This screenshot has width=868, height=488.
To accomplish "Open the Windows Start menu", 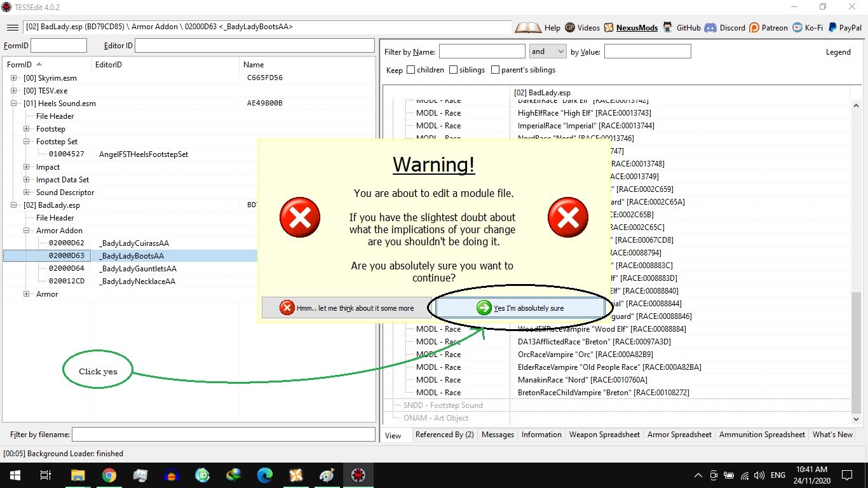I will click(x=15, y=475).
